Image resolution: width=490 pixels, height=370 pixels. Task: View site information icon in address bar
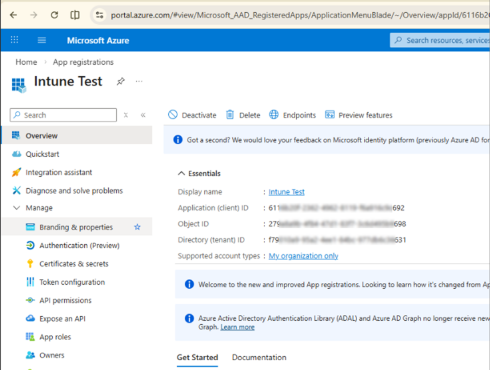click(x=99, y=15)
